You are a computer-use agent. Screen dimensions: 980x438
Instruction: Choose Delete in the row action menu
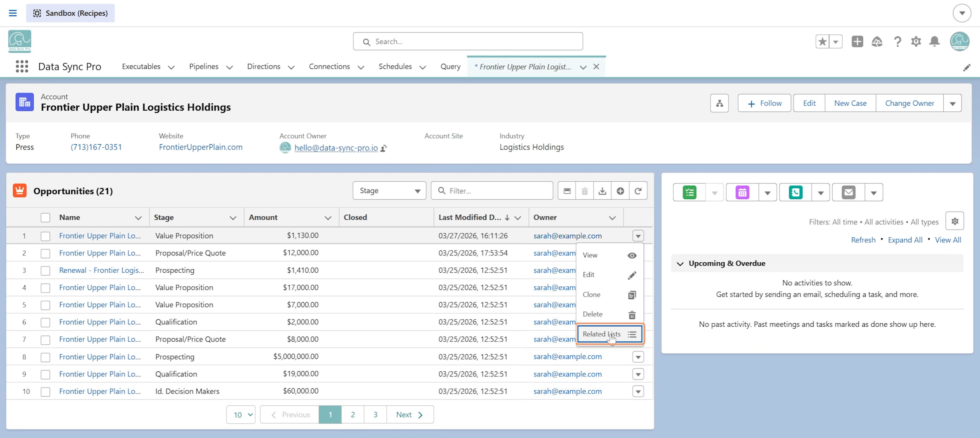609,314
